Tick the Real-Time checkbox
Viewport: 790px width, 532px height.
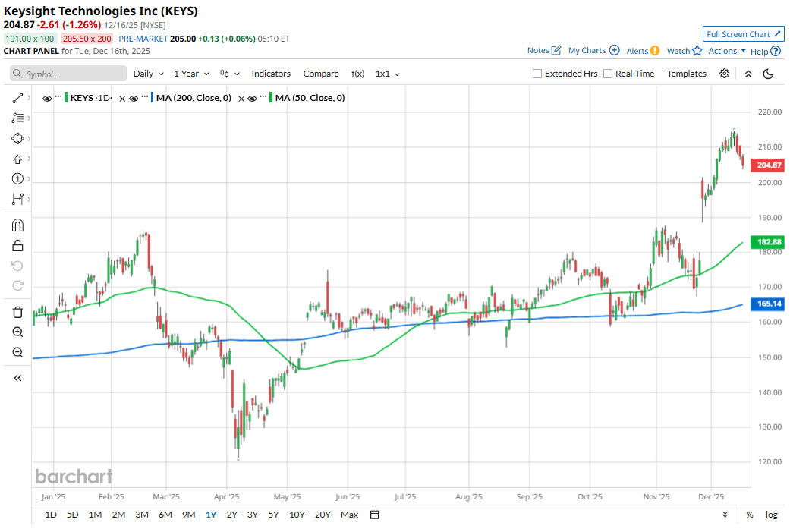[x=608, y=74]
